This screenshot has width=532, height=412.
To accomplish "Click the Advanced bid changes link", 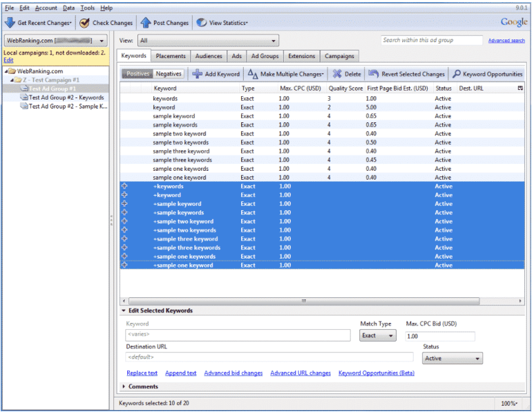I will tap(233, 373).
